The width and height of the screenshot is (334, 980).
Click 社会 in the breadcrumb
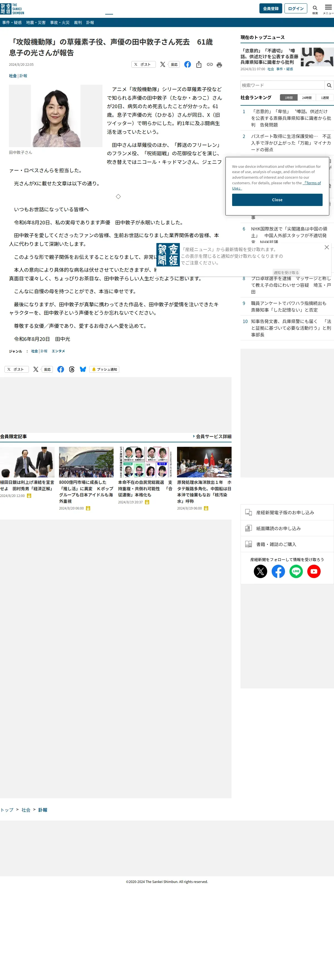[26, 810]
